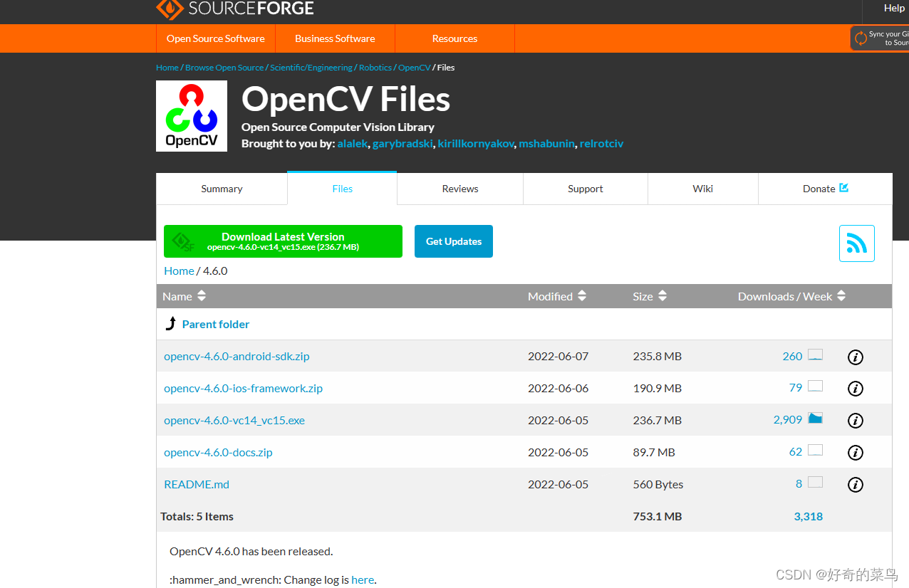Sort the list using the Size sort arrows
The image size is (909, 588).
point(662,295)
